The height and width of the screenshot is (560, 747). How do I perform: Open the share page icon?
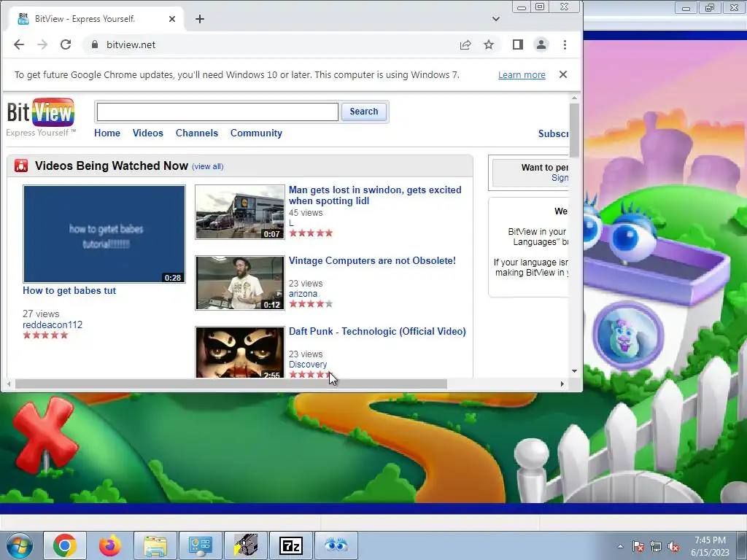tap(465, 44)
